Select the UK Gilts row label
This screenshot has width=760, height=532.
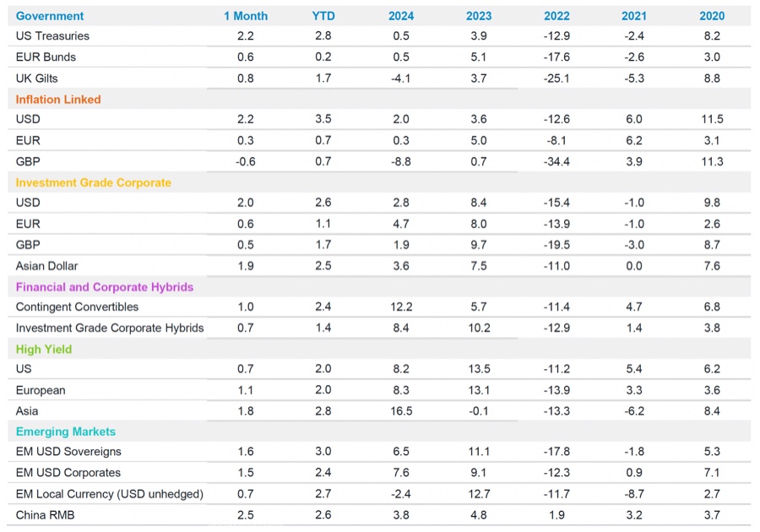click(x=39, y=78)
